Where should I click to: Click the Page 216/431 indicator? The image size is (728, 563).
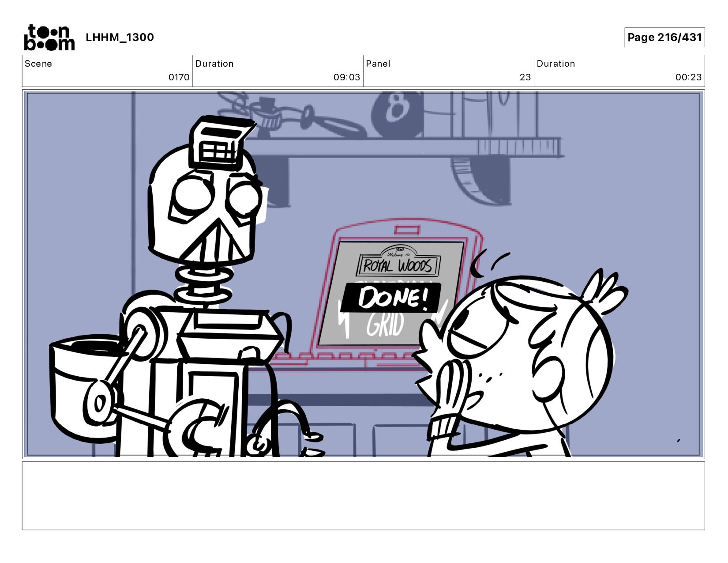tap(664, 37)
